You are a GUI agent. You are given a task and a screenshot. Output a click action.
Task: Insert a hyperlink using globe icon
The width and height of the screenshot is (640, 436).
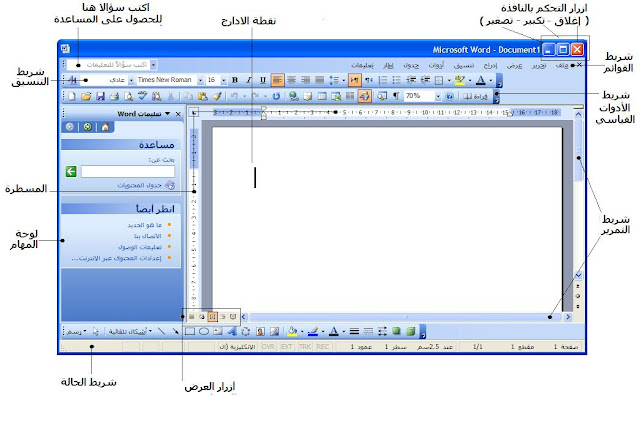293,96
